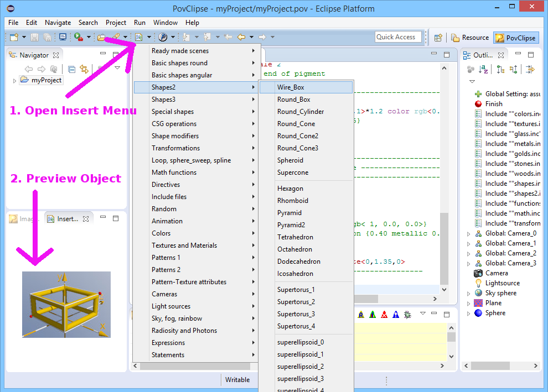Click the red triangle icon in bottom panel

pos(384,315)
